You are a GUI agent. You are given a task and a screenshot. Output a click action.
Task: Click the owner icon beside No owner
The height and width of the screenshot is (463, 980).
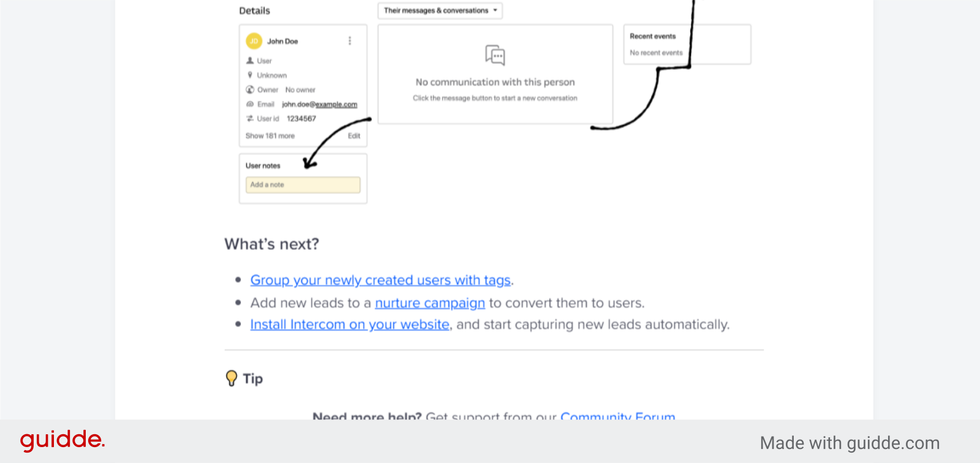[250, 89]
